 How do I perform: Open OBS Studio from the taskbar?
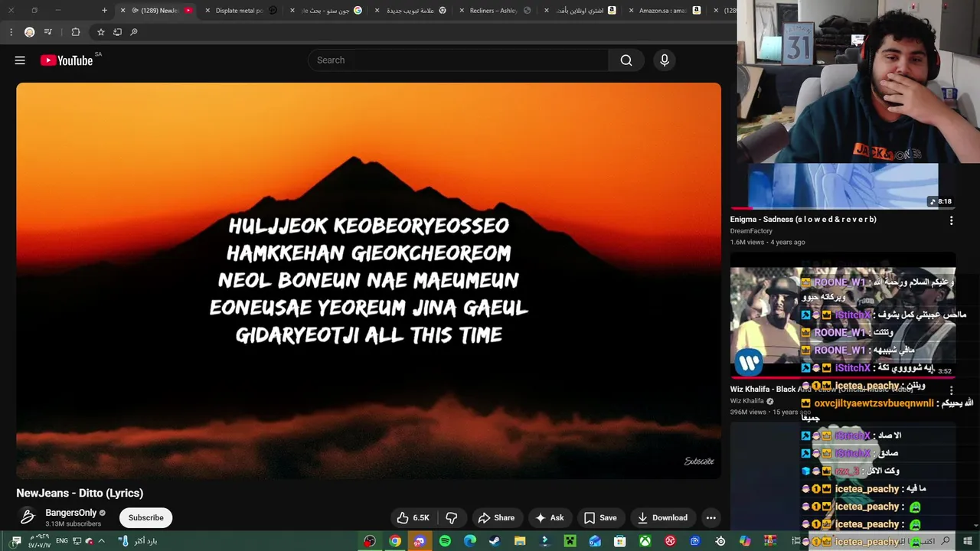coord(370,541)
